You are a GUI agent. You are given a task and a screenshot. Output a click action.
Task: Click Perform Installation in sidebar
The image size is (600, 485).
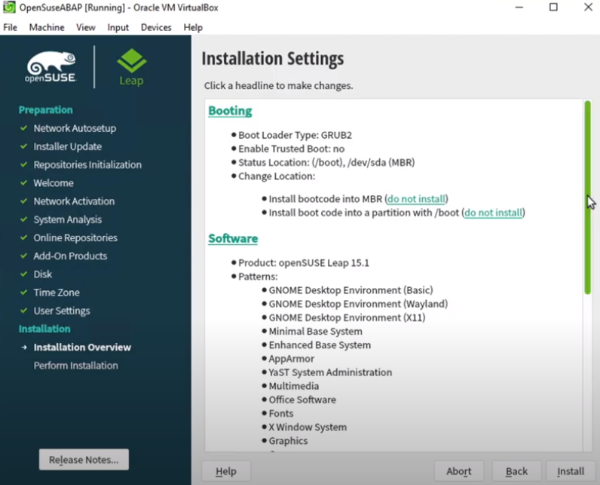tap(76, 366)
